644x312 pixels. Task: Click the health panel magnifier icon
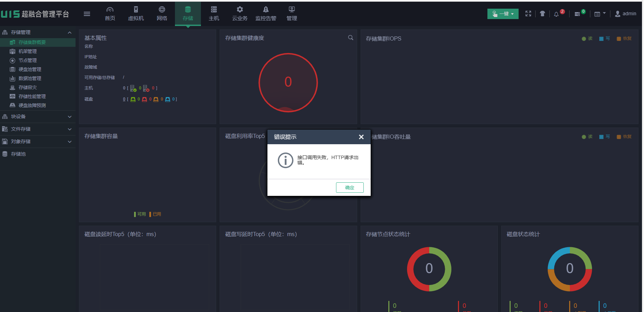tap(351, 38)
